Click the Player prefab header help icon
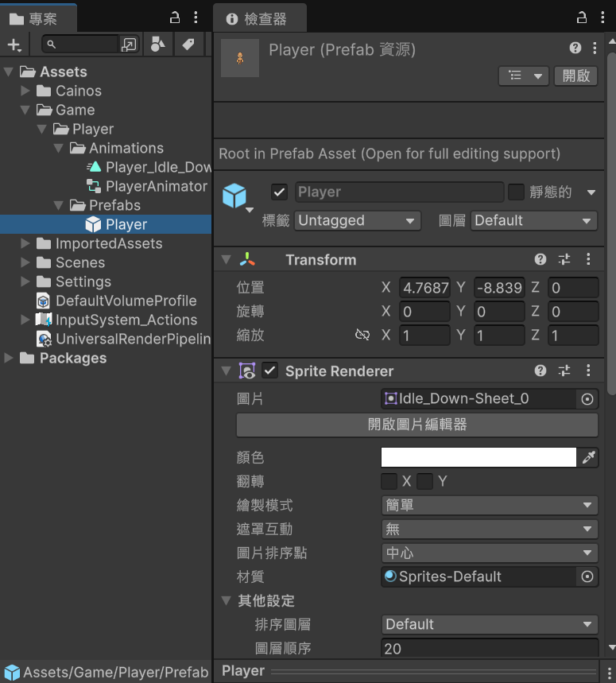 (x=575, y=48)
